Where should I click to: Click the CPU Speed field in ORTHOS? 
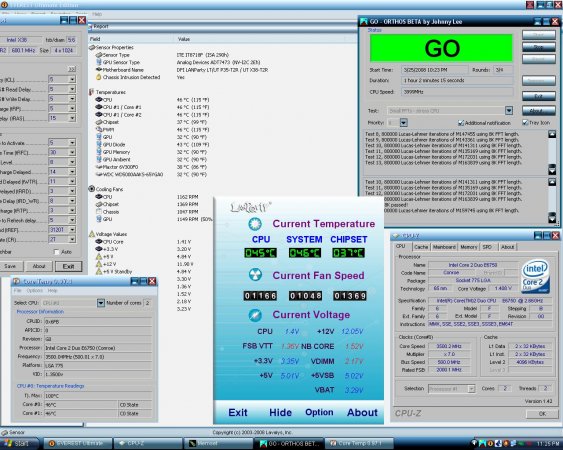coord(457,92)
